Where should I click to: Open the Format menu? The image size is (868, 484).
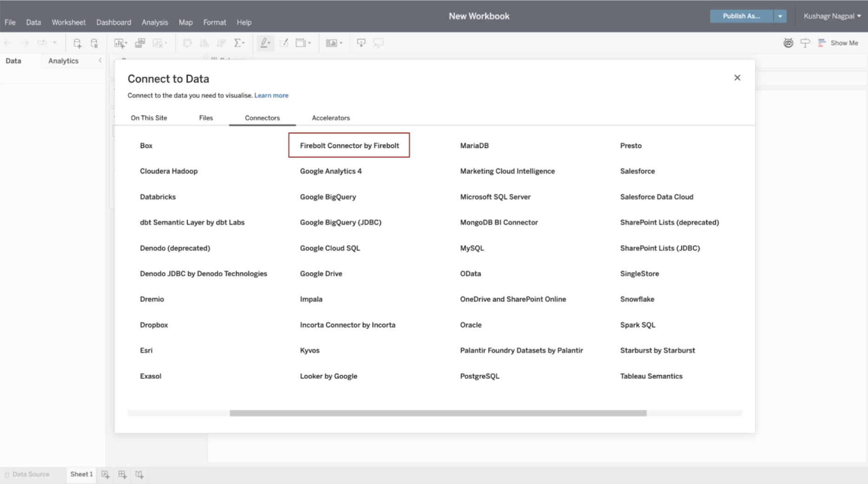point(215,22)
